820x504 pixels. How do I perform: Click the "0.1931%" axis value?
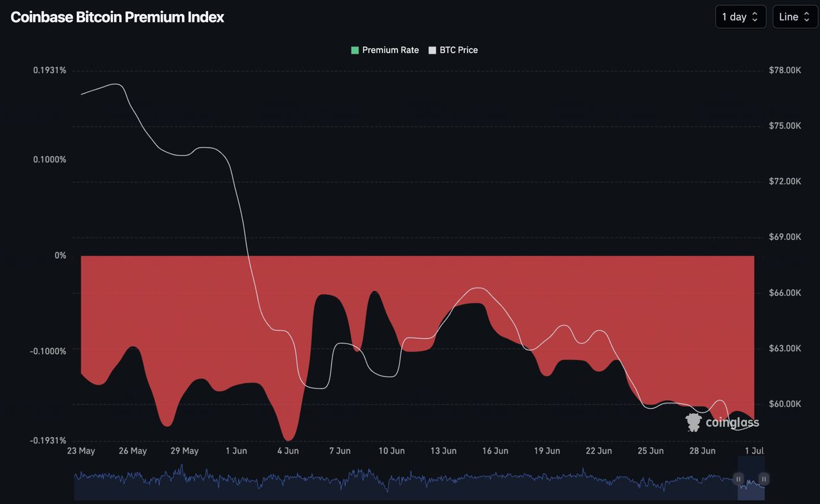50,70
